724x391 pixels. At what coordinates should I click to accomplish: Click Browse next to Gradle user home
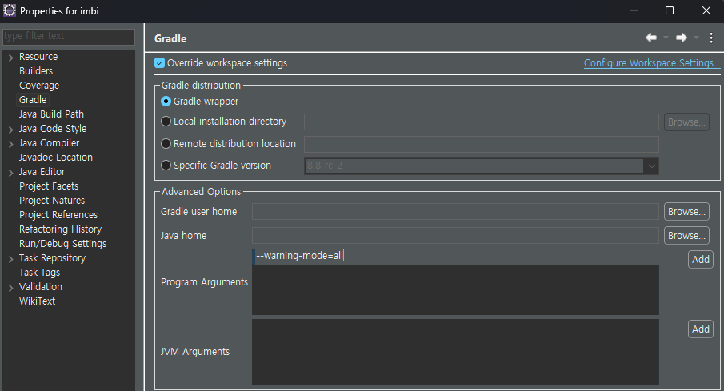pos(687,211)
